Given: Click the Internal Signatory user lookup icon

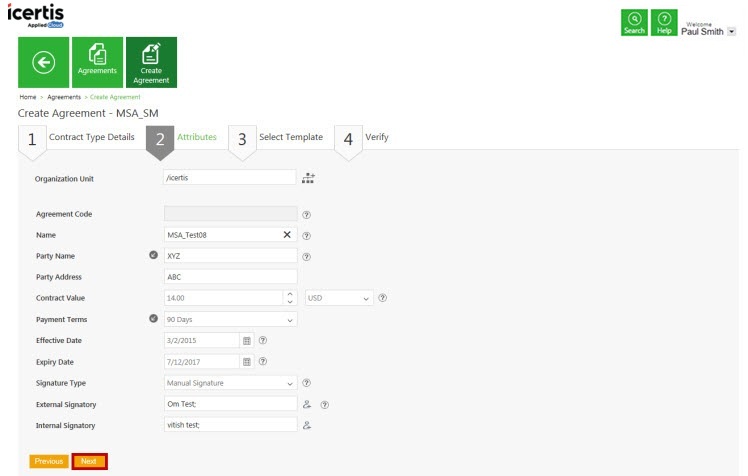Looking at the screenshot, I should [307, 425].
